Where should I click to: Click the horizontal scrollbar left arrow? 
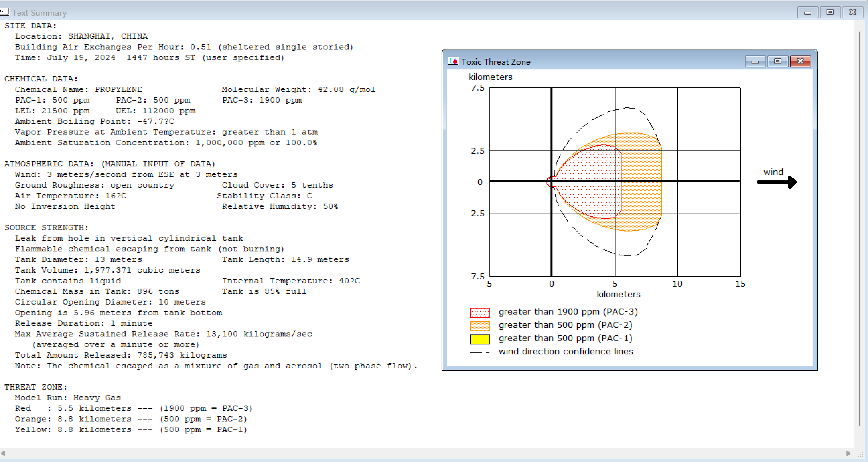click(x=3, y=453)
